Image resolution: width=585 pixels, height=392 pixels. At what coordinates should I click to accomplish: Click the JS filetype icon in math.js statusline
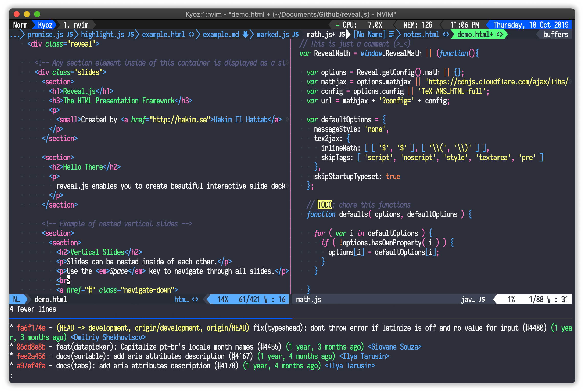482,300
